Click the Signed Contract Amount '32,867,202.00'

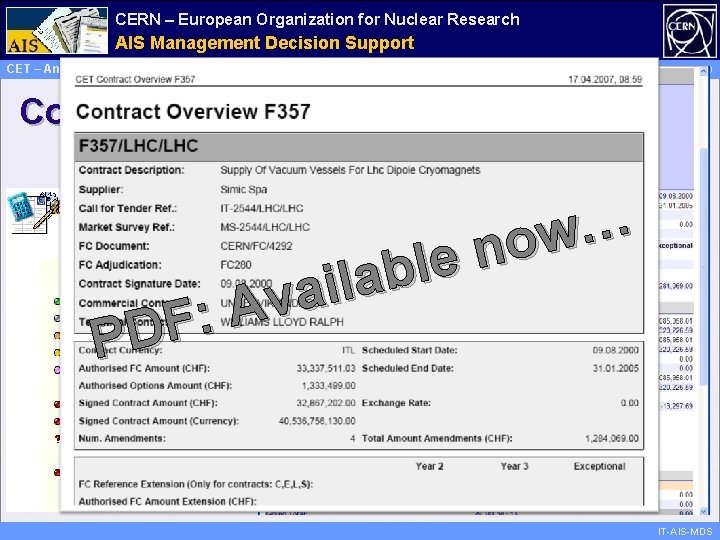[x=326, y=403]
